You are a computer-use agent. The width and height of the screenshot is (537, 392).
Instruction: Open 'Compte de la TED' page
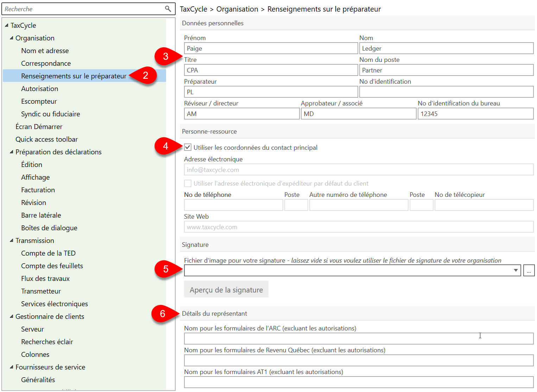pos(49,253)
